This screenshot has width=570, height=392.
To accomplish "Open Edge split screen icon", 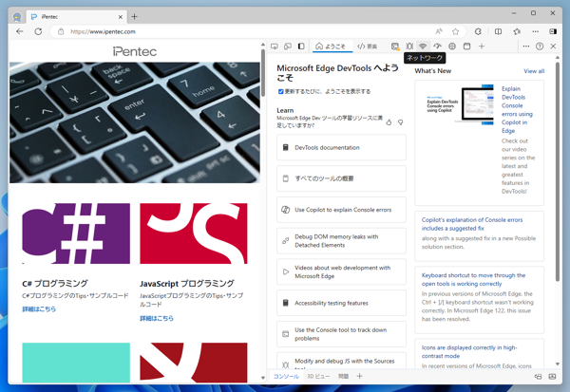I will point(498,31).
